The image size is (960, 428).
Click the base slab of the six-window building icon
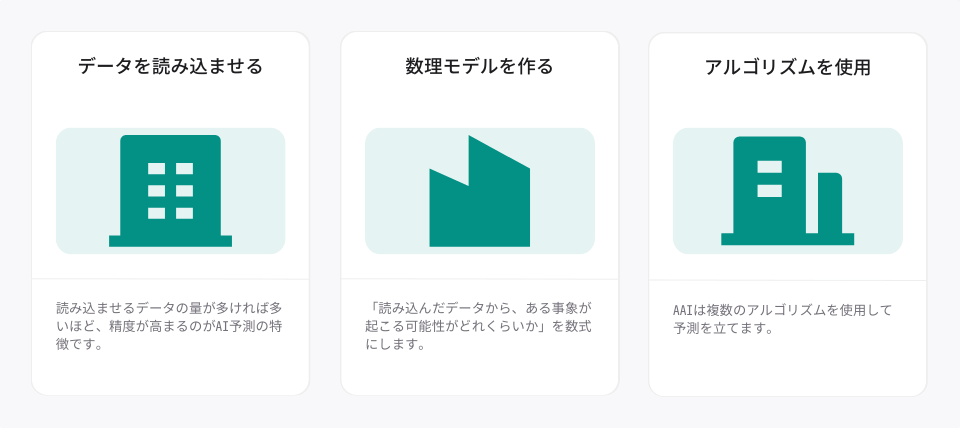[170, 241]
